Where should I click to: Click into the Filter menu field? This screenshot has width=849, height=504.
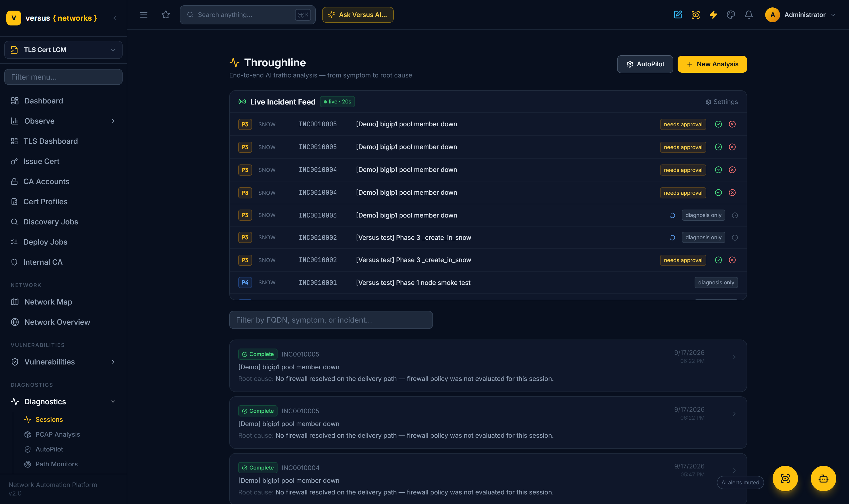tap(63, 77)
